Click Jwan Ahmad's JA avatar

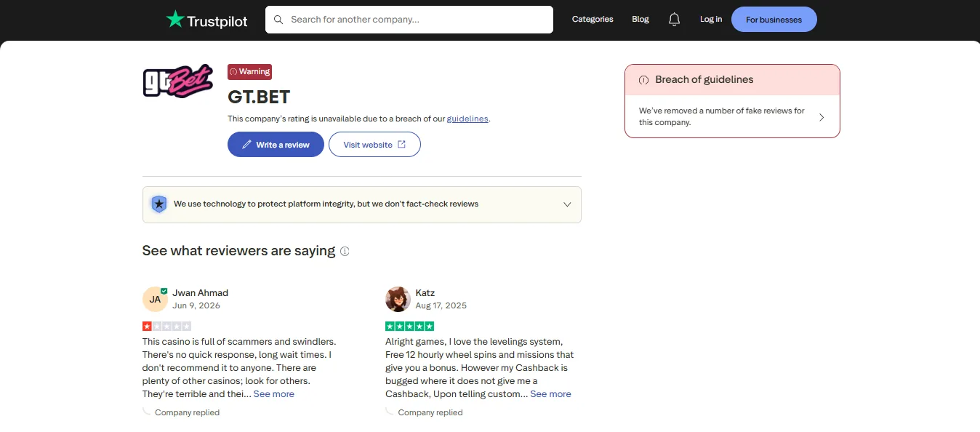(x=155, y=299)
